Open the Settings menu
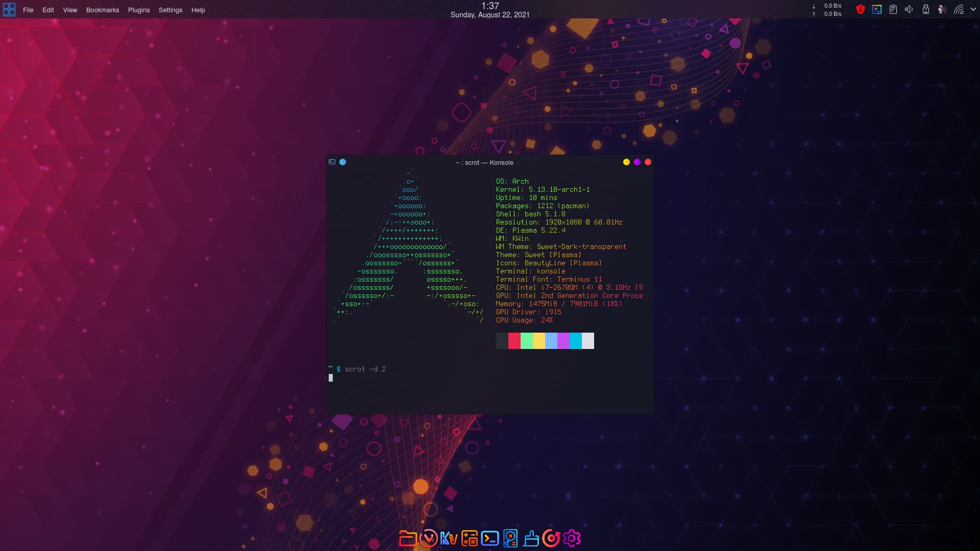The width and height of the screenshot is (980, 551). pos(170,10)
